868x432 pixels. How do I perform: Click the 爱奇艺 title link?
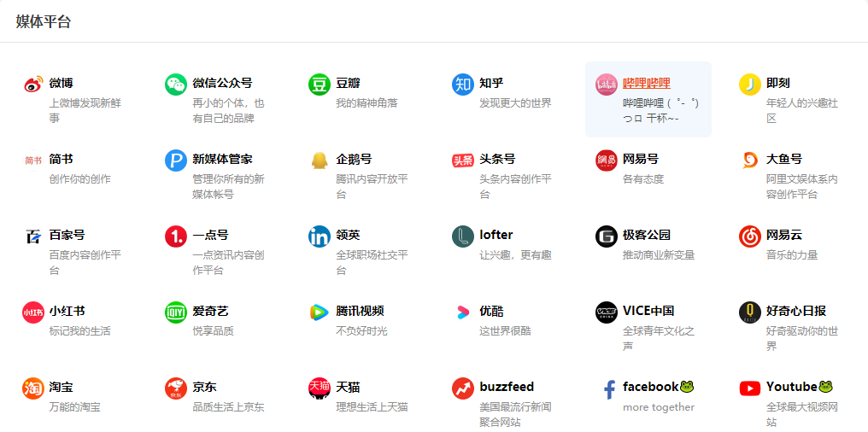click(210, 311)
